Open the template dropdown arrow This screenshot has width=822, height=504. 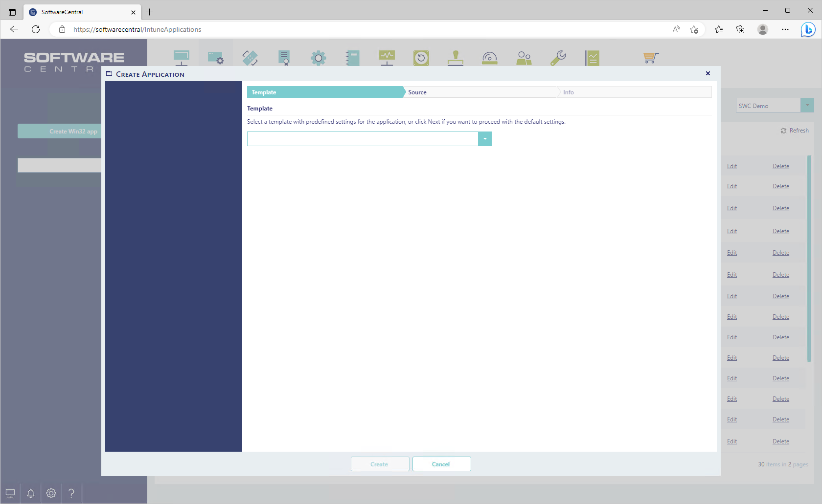(x=484, y=139)
